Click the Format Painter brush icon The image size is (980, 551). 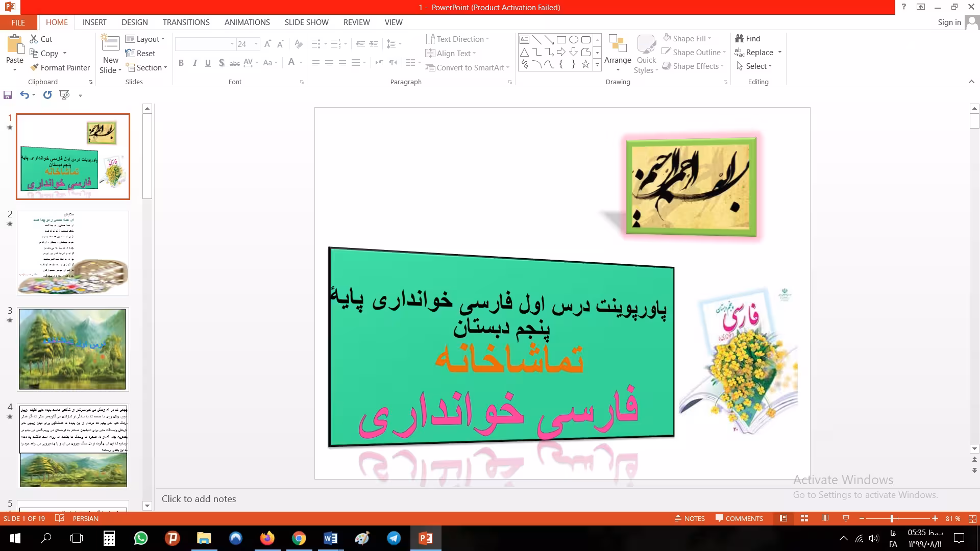34,67
